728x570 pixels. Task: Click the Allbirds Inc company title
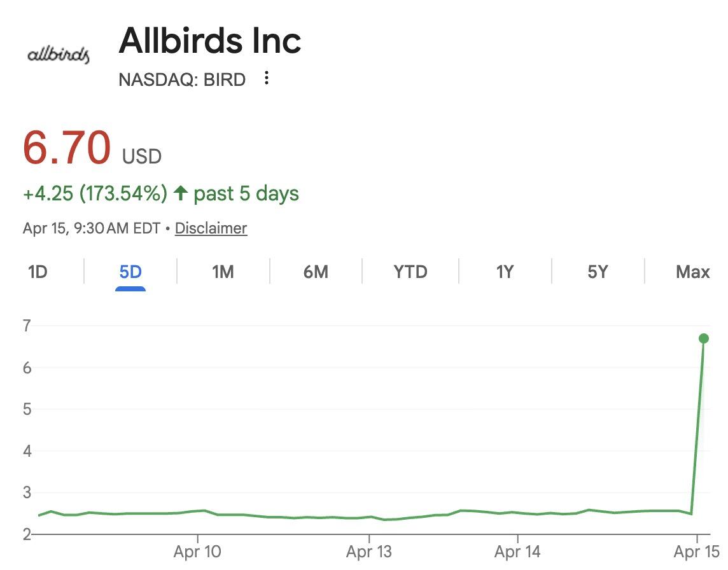pyautogui.click(x=210, y=41)
